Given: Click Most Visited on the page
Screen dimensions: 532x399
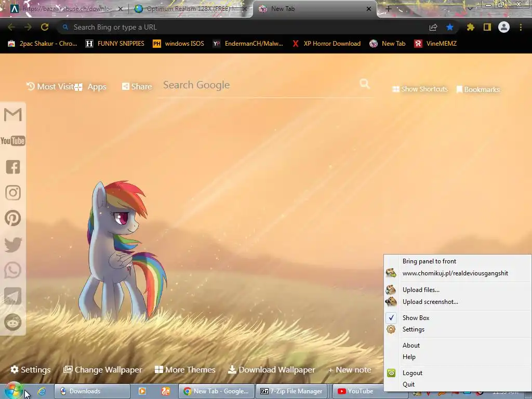Looking at the screenshot, I should (50, 87).
